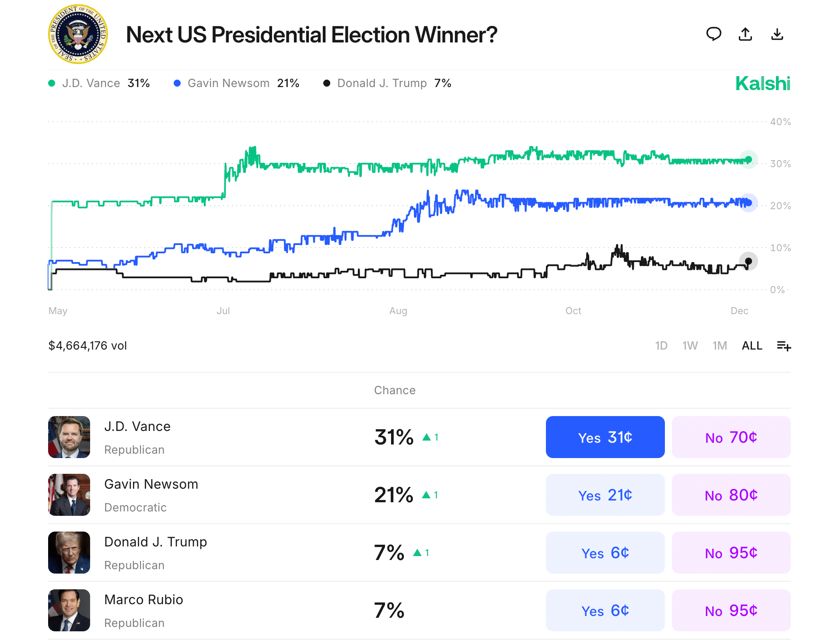Image resolution: width=818 pixels, height=644 pixels.
Task: Switch chart range to 1D
Action: (x=662, y=346)
